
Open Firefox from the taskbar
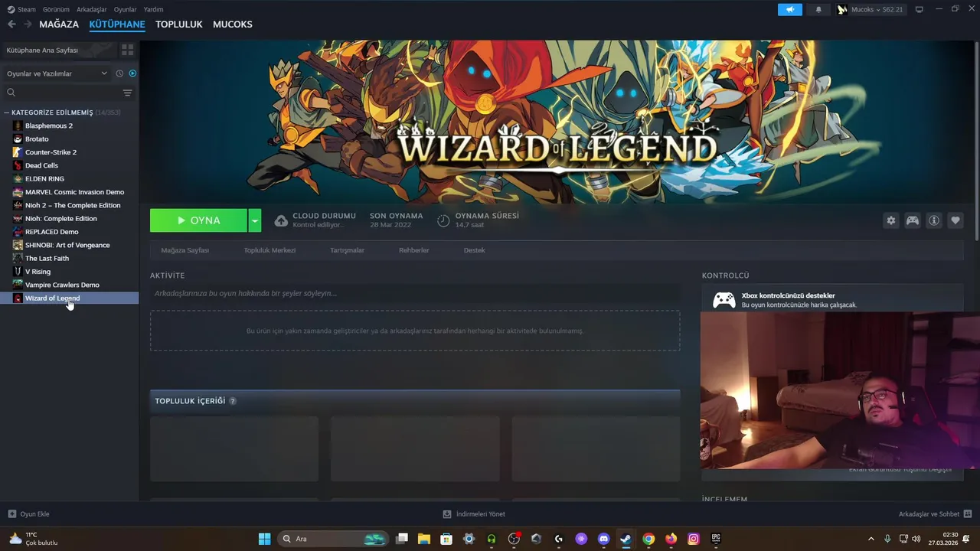pyautogui.click(x=671, y=539)
